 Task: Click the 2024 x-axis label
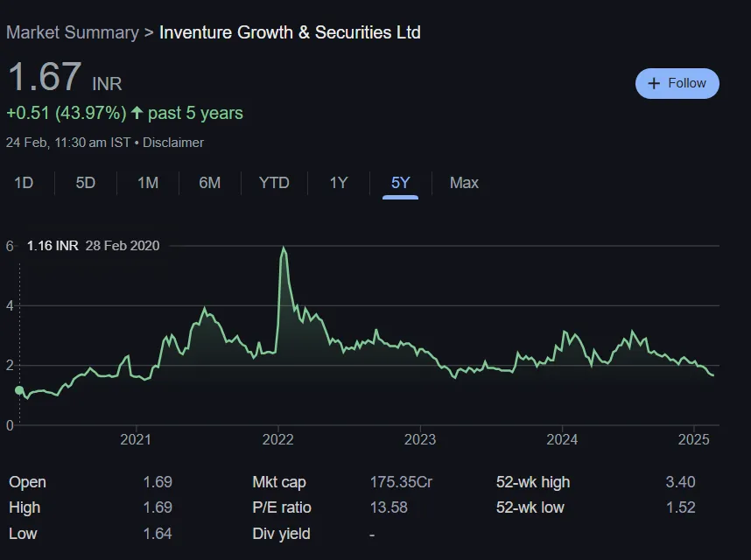pos(562,439)
